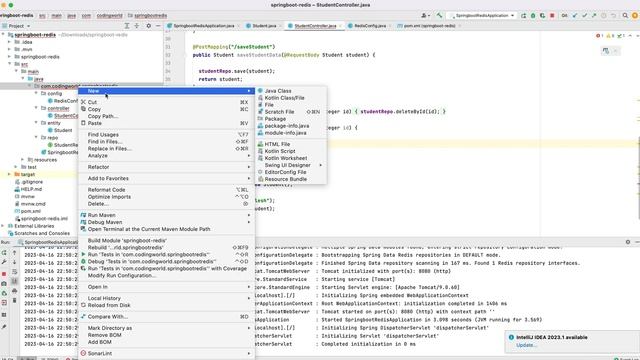Switch to the SpringbootRedisApplication.java tab

coord(203,26)
